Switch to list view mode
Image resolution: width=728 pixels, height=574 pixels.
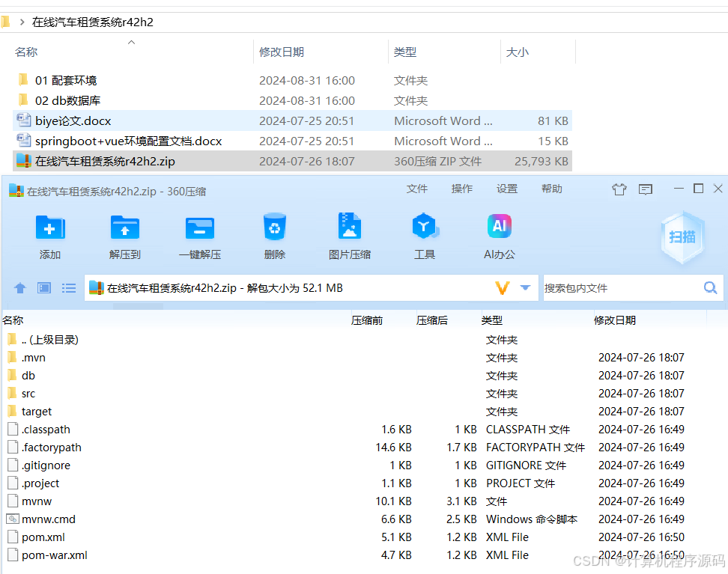tap(69, 287)
